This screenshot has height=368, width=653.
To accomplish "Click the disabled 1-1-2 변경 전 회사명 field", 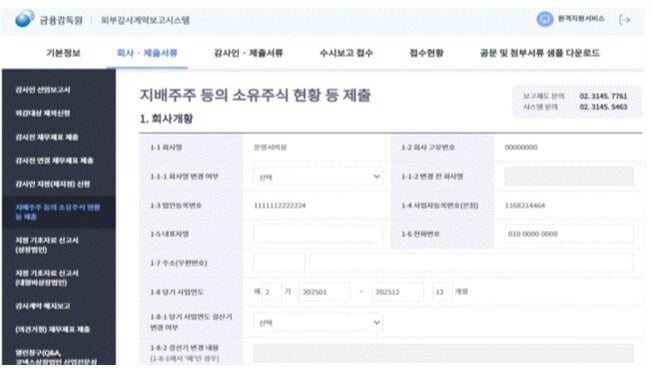I will coord(569,177).
